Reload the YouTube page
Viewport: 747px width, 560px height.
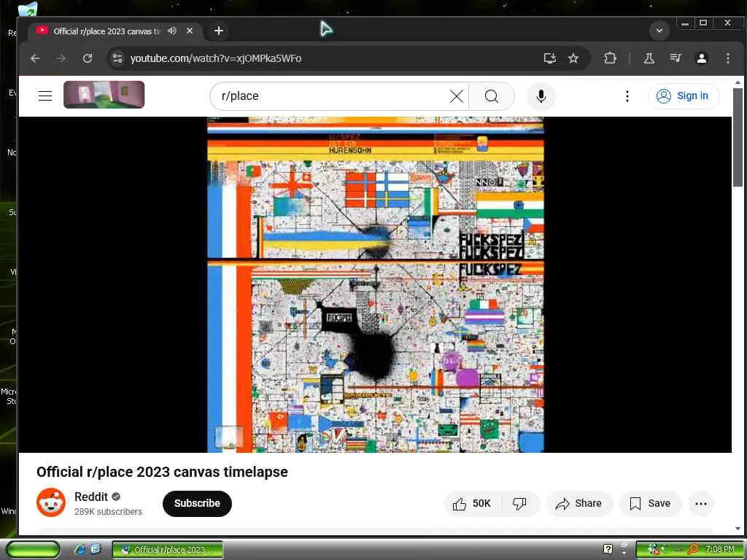pos(88,58)
